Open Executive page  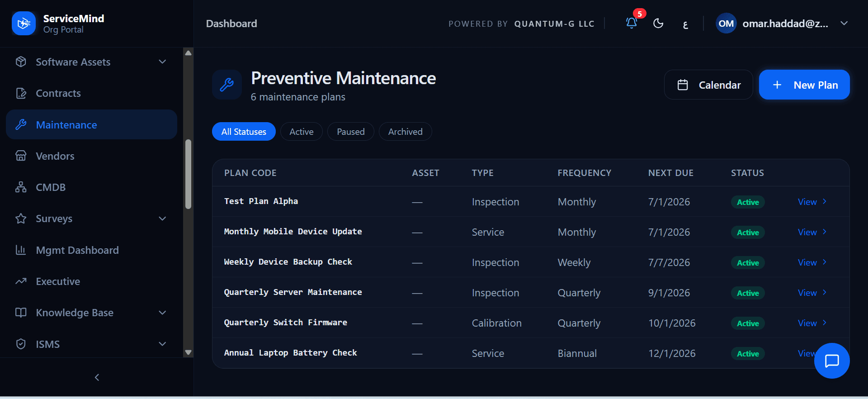(91, 281)
